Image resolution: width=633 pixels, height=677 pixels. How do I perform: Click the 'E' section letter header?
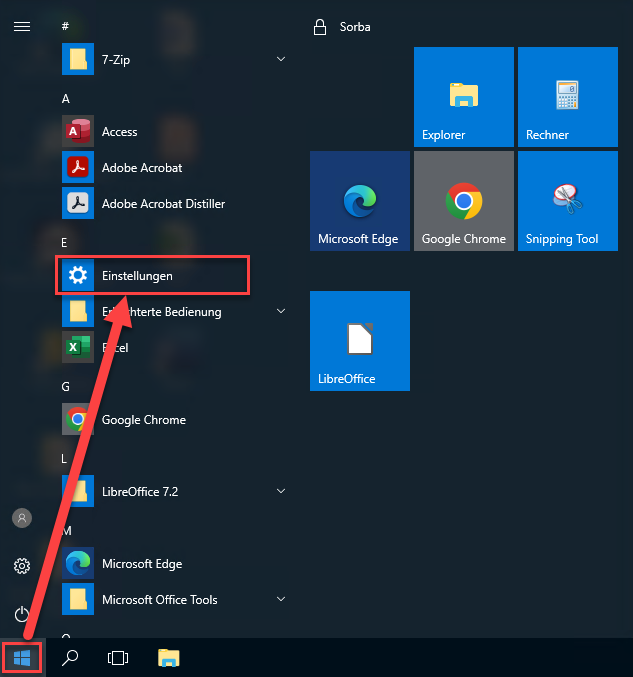click(x=64, y=243)
